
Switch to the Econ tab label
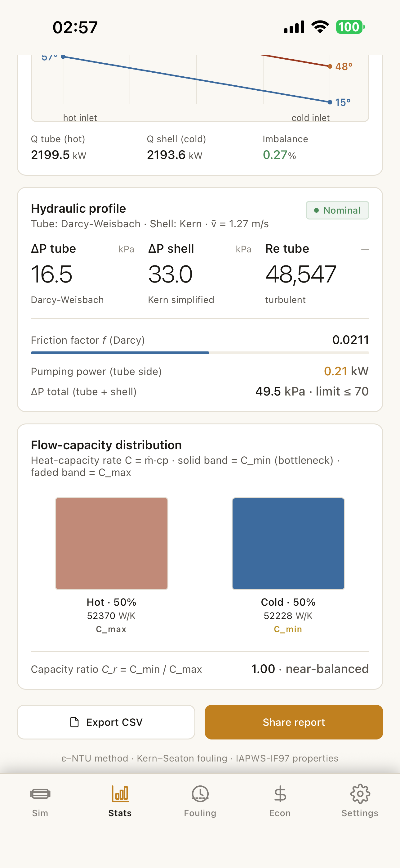(280, 813)
